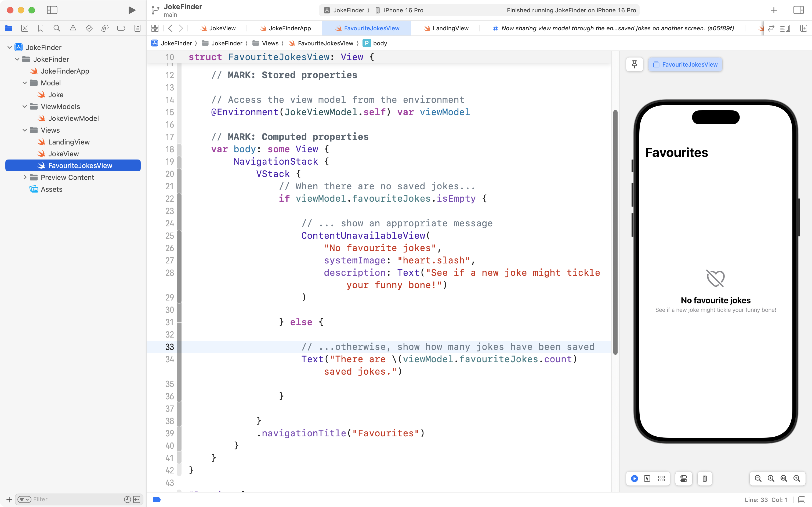Viewport: 812px width, 507px height.
Task: Open the Bookmark navigator icon
Action: (41, 28)
